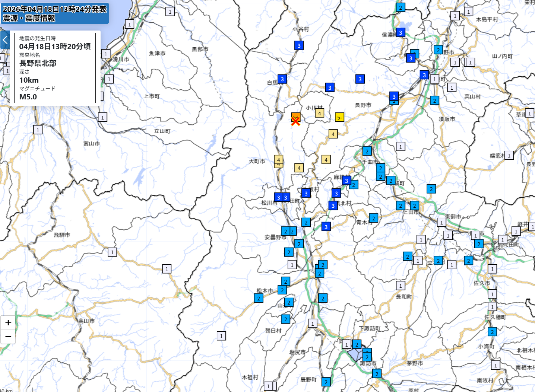Click the 震源・震度情報 header banner

55,13
